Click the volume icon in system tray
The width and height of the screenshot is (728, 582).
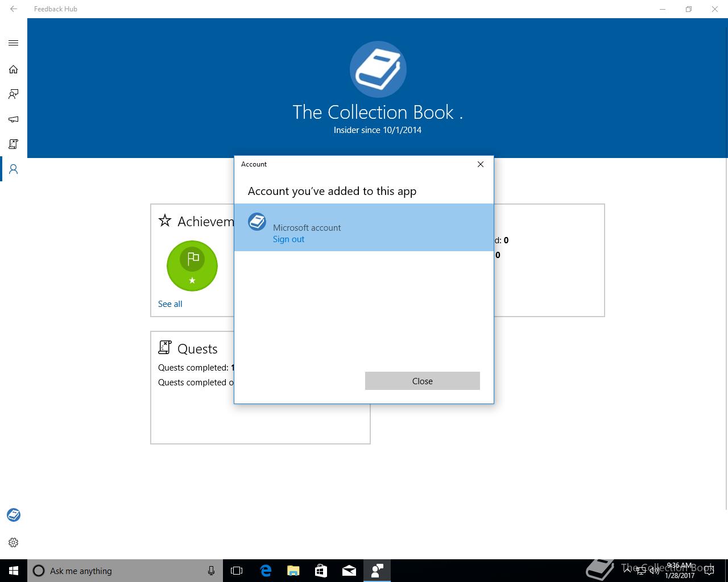point(654,571)
